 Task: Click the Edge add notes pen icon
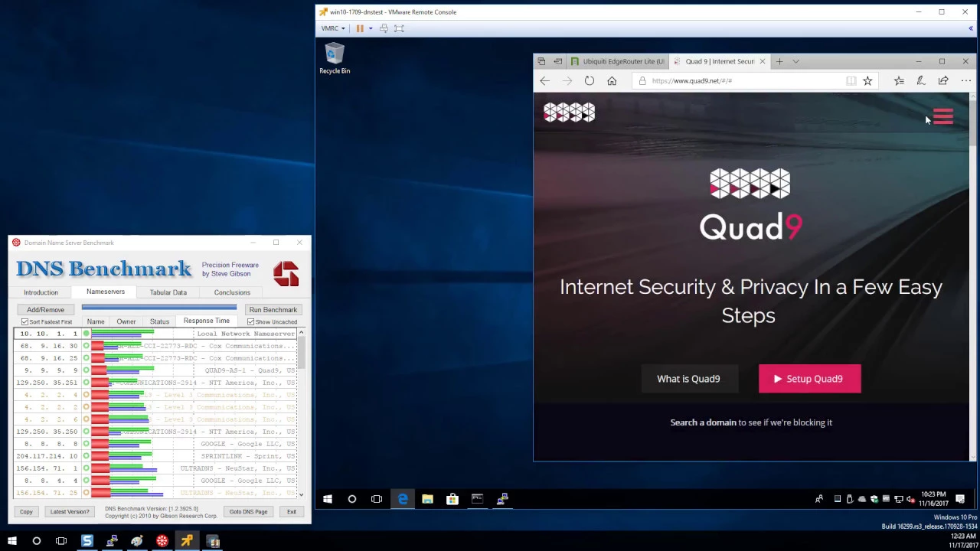click(921, 81)
